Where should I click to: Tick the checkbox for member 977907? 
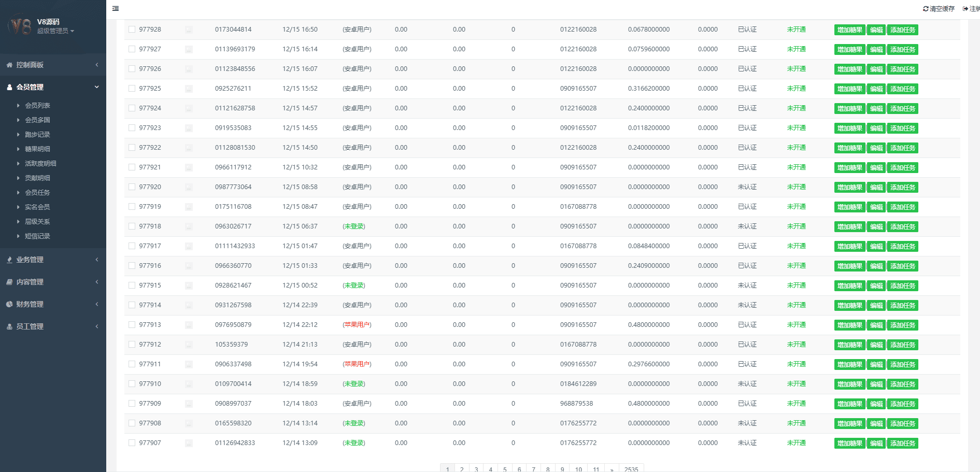[x=132, y=443]
